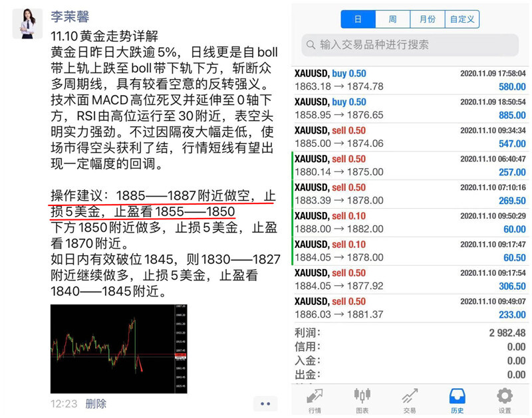Open the buy trade with profit 580.00
This screenshot has width=532, height=418.
pos(410,80)
